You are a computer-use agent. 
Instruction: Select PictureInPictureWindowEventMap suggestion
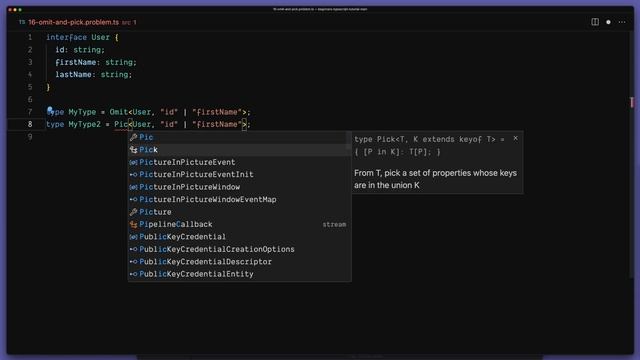pos(240,199)
